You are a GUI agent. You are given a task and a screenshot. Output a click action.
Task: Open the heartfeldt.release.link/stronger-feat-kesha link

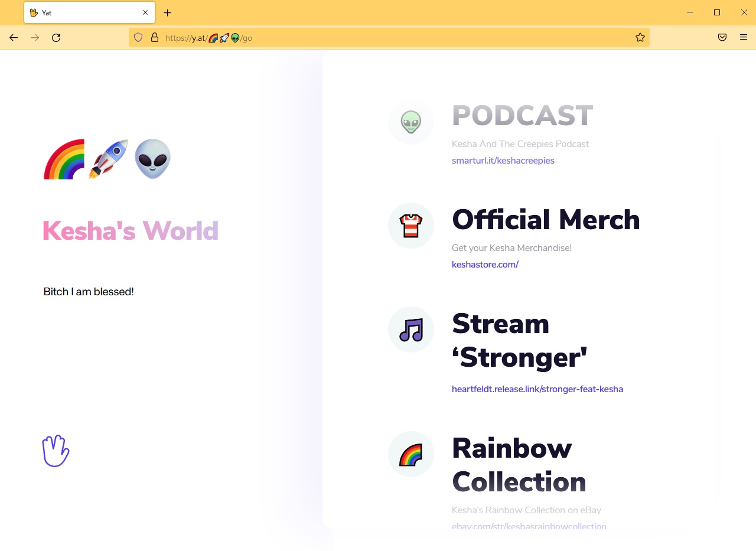[x=537, y=389]
